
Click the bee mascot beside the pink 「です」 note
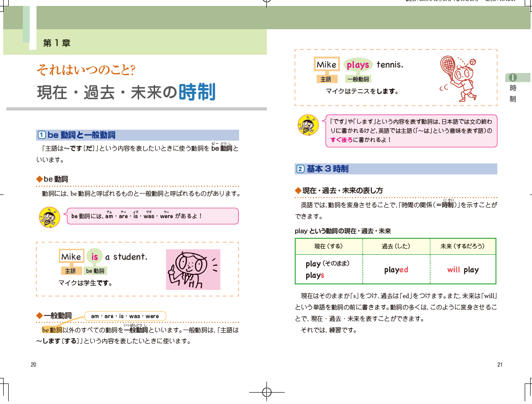[x=308, y=125]
